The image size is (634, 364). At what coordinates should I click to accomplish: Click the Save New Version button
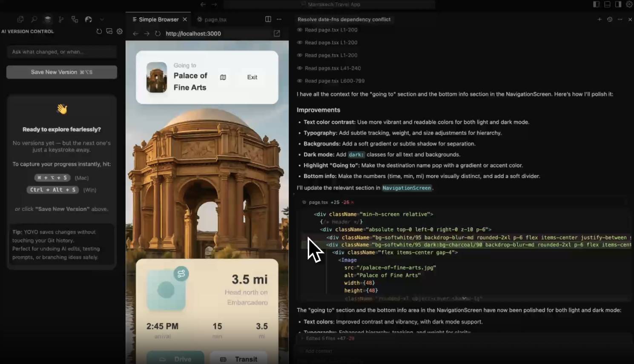(x=61, y=72)
